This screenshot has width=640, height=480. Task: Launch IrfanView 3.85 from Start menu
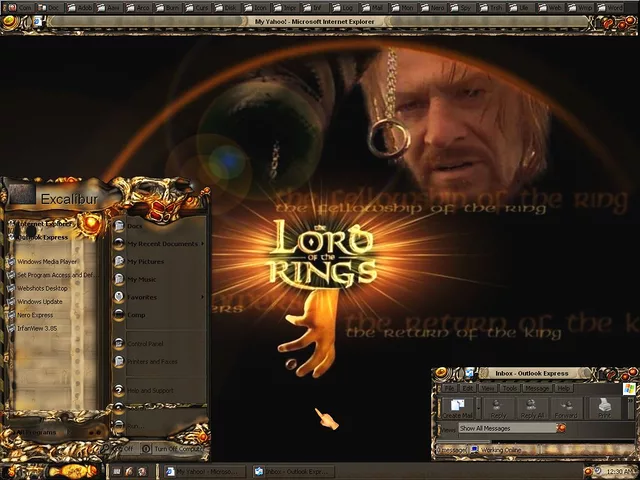32,328
